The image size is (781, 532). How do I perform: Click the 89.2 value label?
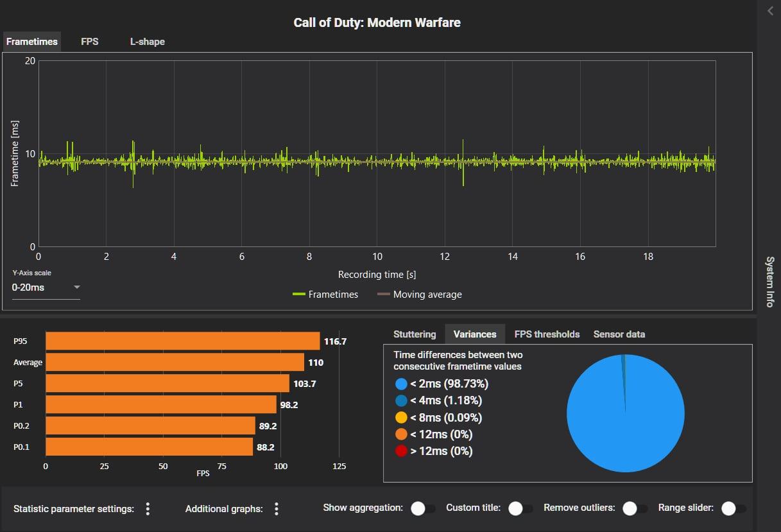(x=268, y=426)
